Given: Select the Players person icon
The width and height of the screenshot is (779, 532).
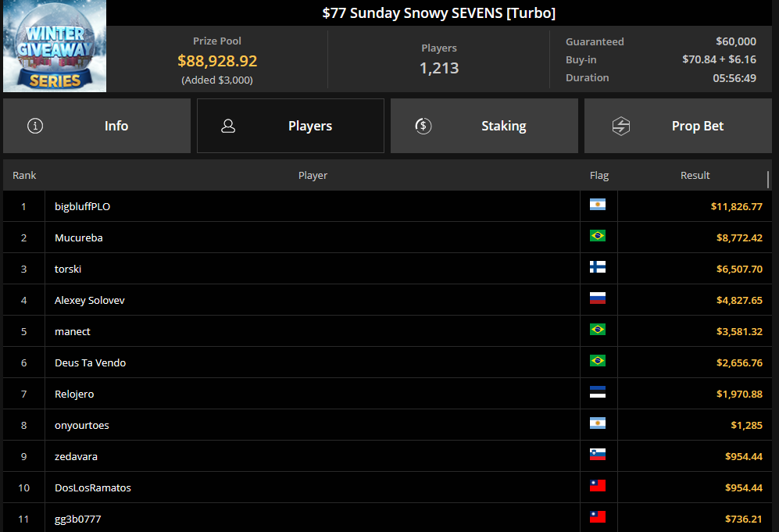Looking at the screenshot, I should (227, 125).
